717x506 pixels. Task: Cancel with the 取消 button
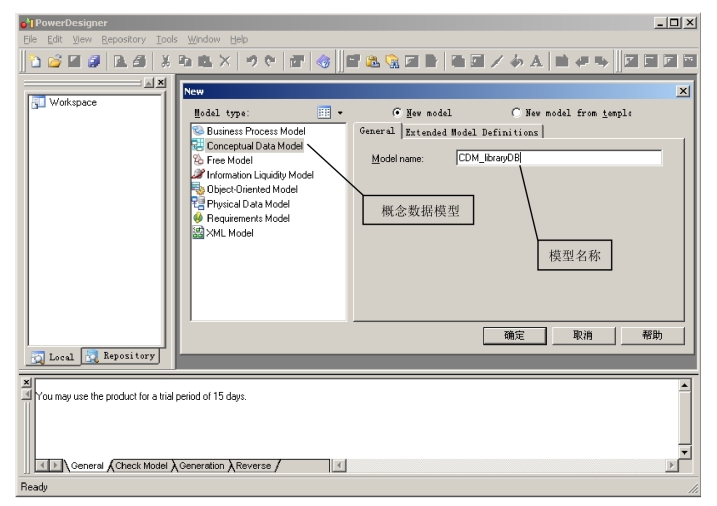click(583, 336)
